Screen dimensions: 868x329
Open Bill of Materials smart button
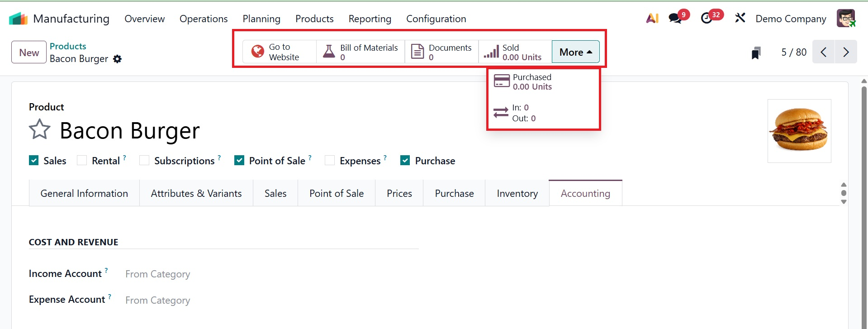pyautogui.click(x=360, y=52)
